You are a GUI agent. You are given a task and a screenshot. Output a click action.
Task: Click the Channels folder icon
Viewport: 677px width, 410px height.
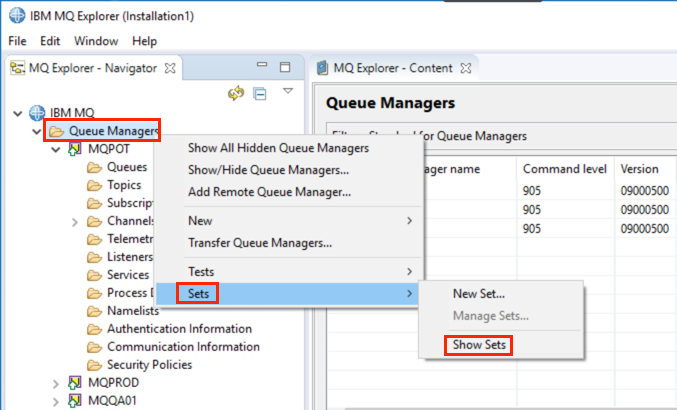point(94,221)
